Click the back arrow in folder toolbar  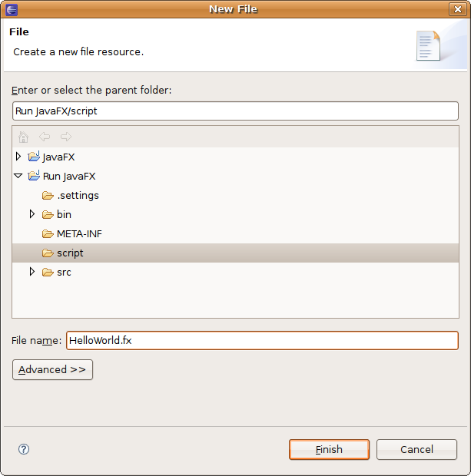click(x=45, y=137)
